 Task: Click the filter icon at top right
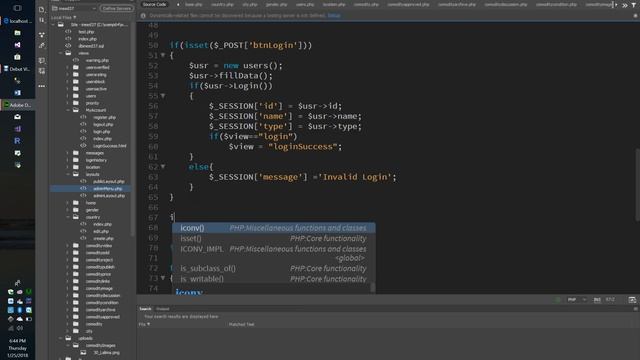point(634,5)
